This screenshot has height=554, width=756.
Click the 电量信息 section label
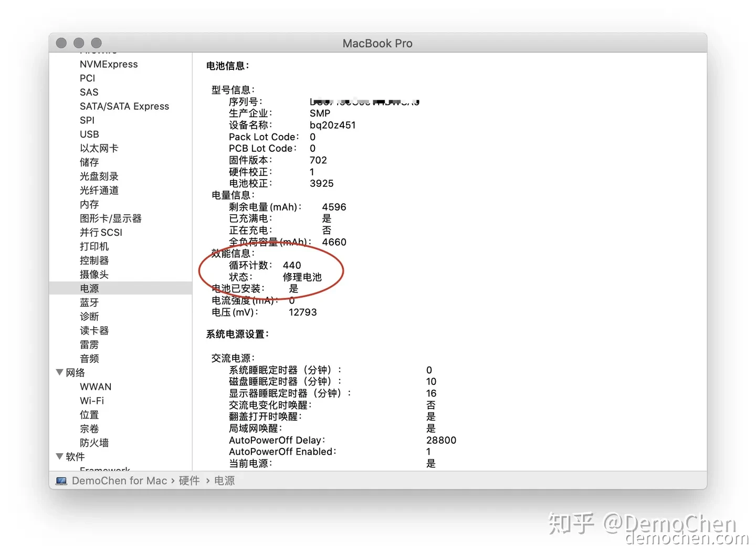[233, 195]
